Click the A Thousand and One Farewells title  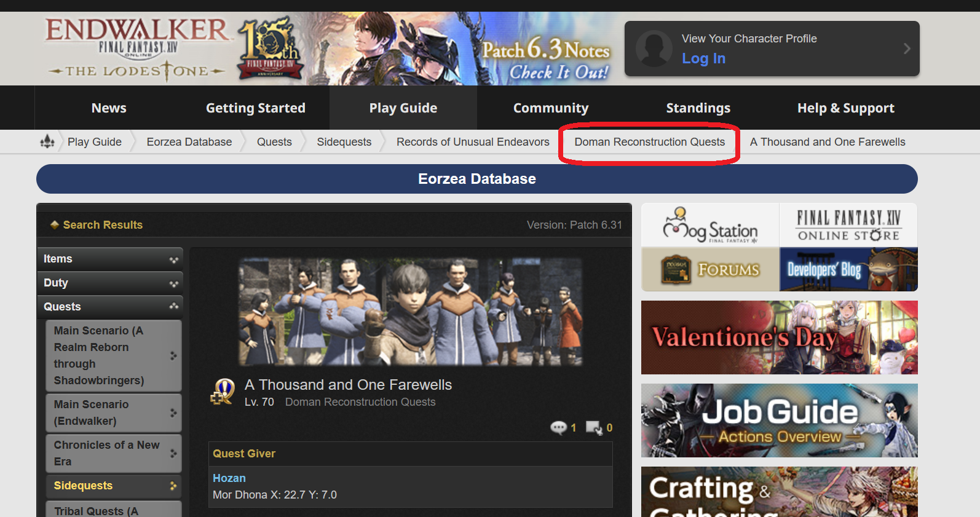click(x=348, y=385)
